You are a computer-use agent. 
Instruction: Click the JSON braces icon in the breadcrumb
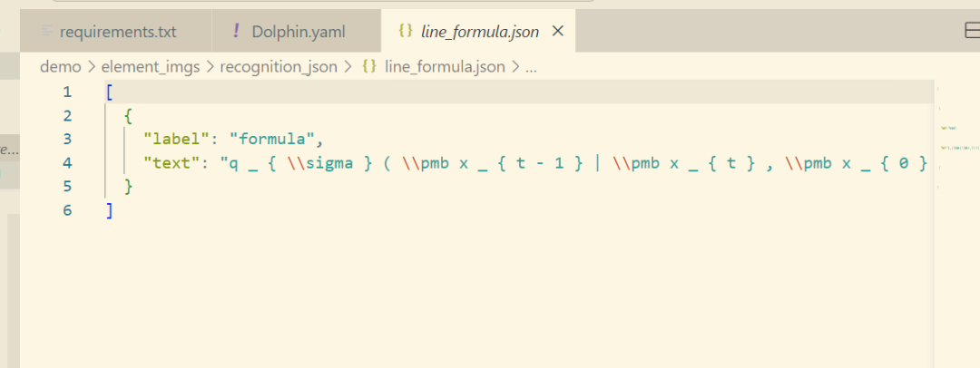click(368, 67)
